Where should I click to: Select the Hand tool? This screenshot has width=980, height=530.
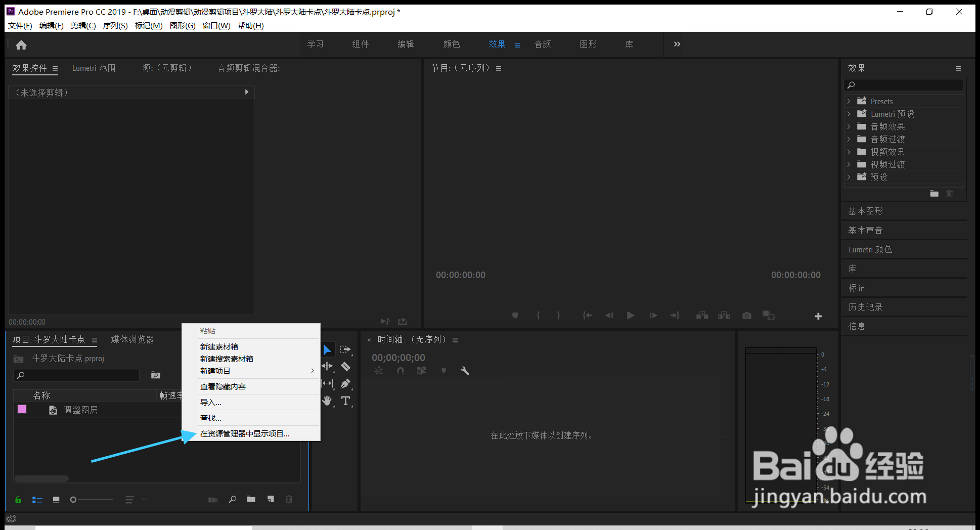coord(328,401)
